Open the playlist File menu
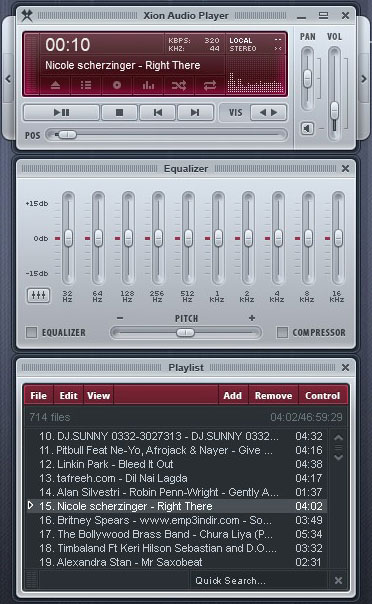The width and height of the screenshot is (372, 604). (x=39, y=395)
